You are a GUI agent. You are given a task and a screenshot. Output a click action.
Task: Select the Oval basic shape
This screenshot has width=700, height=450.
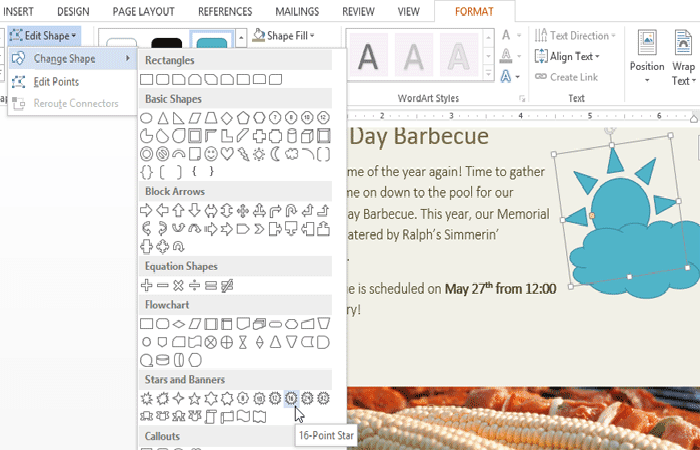pos(146,118)
